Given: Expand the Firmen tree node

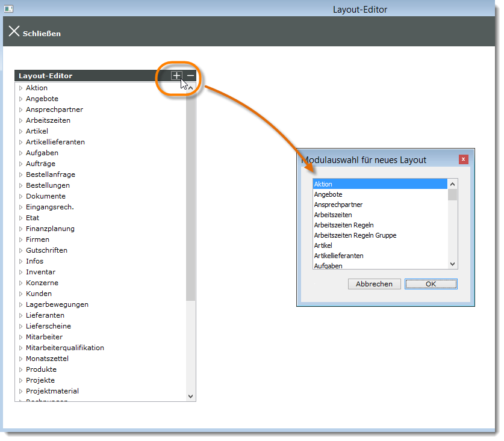Looking at the screenshot, I should (x=20, y=240).
